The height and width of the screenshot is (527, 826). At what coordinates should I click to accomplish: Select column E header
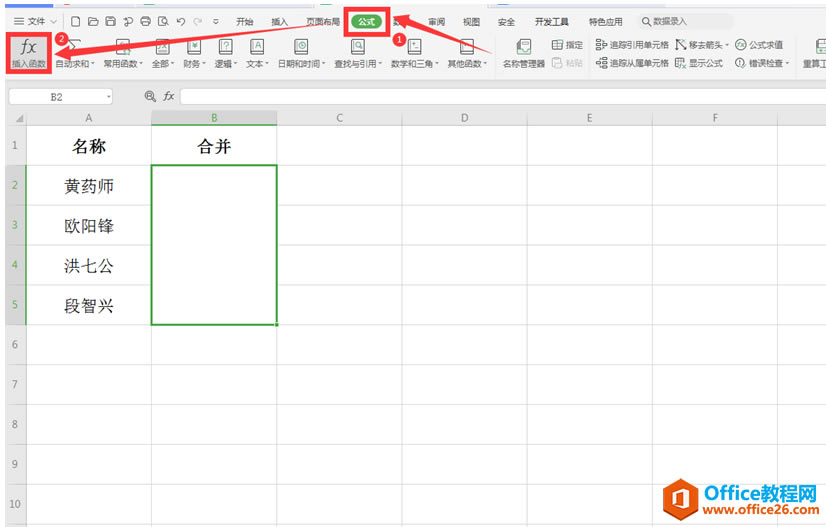[x=589, y=118]
